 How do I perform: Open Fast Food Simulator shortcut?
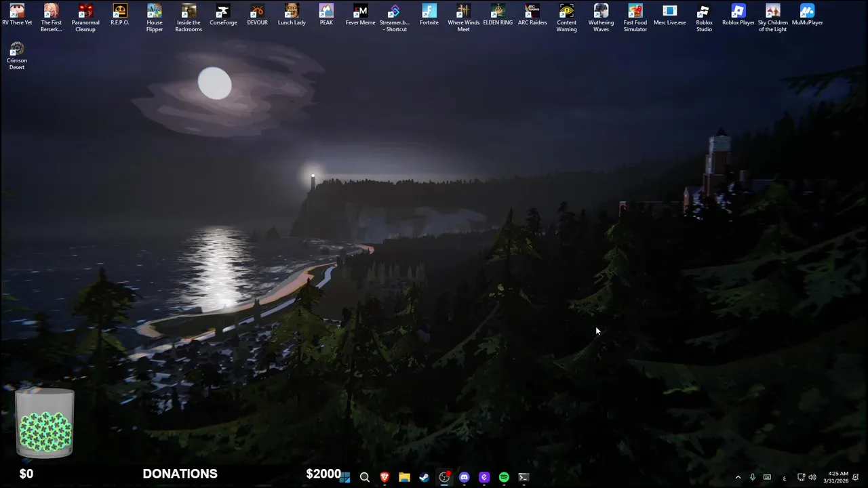pos(635,18)
